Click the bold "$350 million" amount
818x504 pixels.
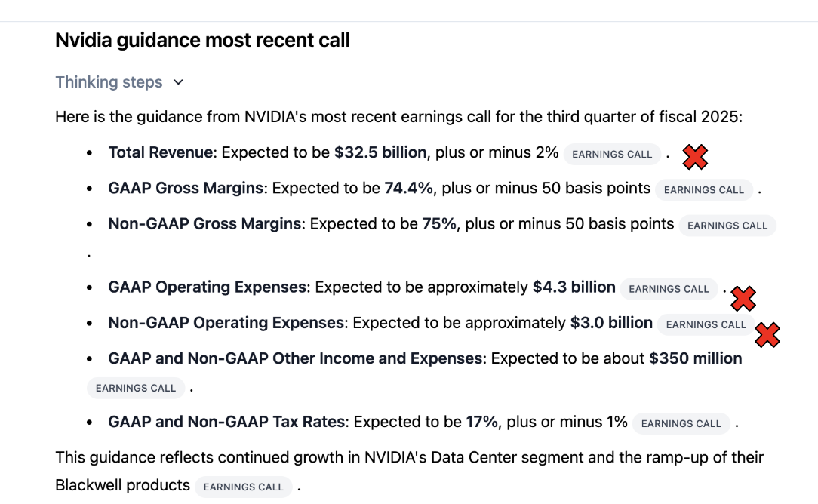[x=695, y=358]
